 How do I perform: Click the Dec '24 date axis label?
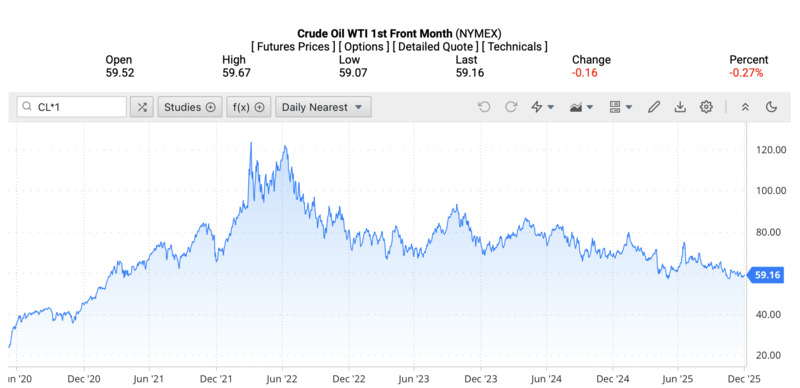click(x=612, y=379)
